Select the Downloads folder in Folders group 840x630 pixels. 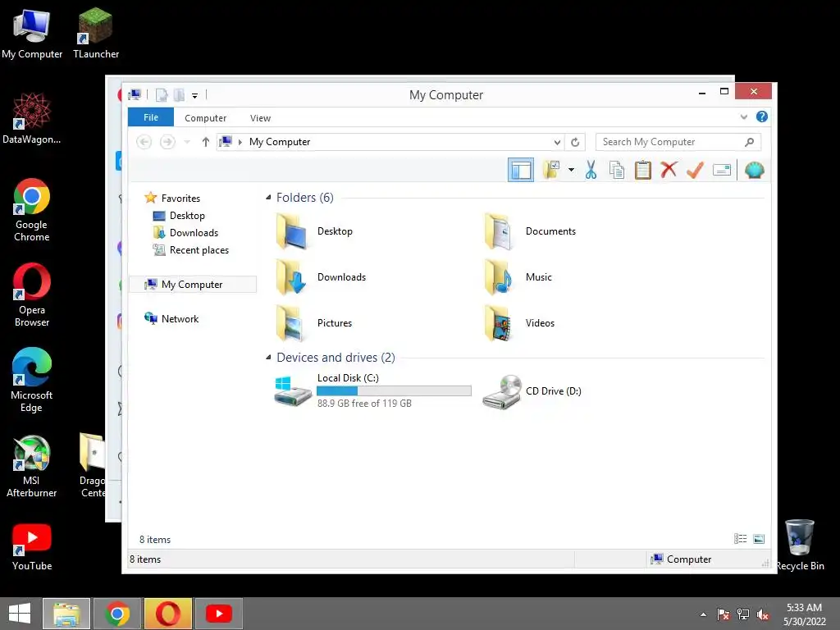click(321, 277)
